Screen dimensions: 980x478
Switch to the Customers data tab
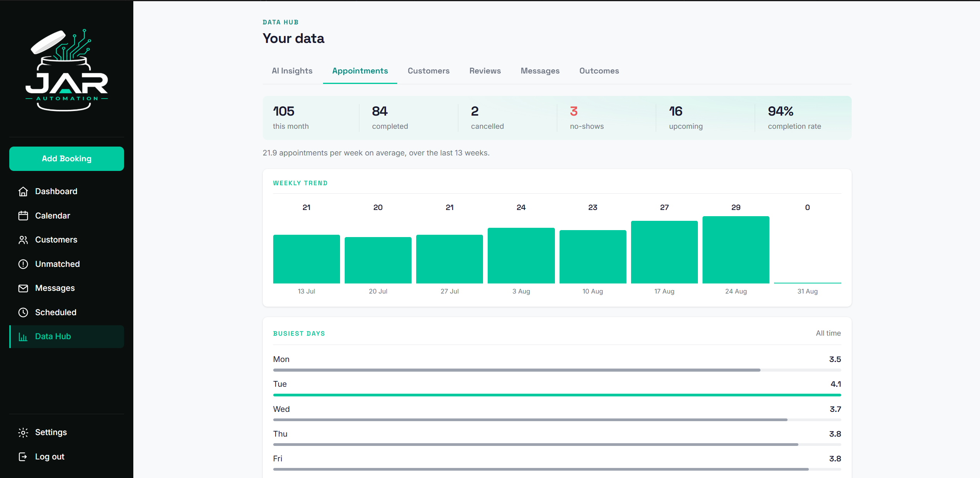click(429, 71)
